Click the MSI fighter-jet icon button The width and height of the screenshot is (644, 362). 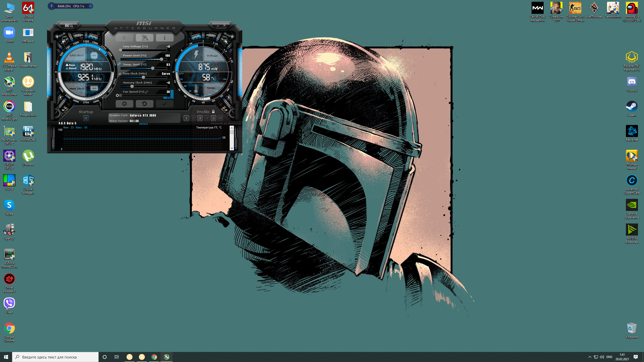click(144, 38)
